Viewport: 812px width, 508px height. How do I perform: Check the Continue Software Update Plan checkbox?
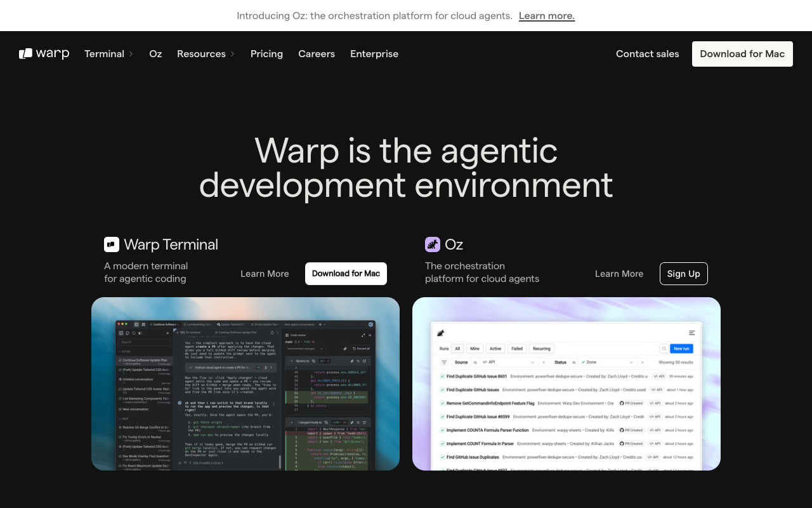[120, 360]
